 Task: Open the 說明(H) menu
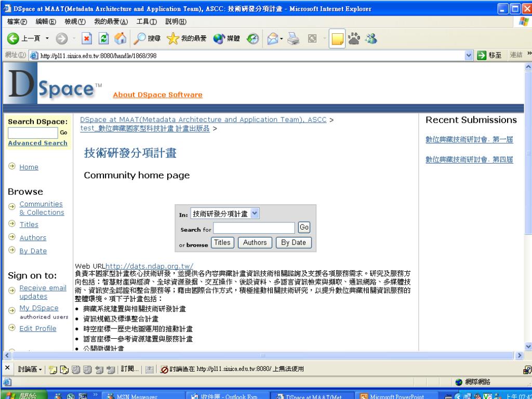176,22
